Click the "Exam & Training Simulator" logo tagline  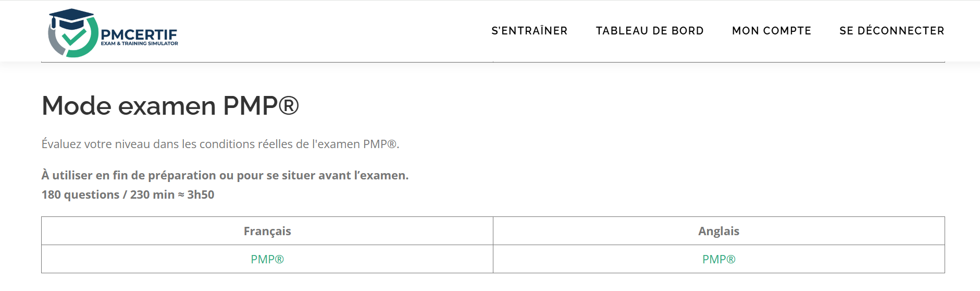[x=139, y=44]
